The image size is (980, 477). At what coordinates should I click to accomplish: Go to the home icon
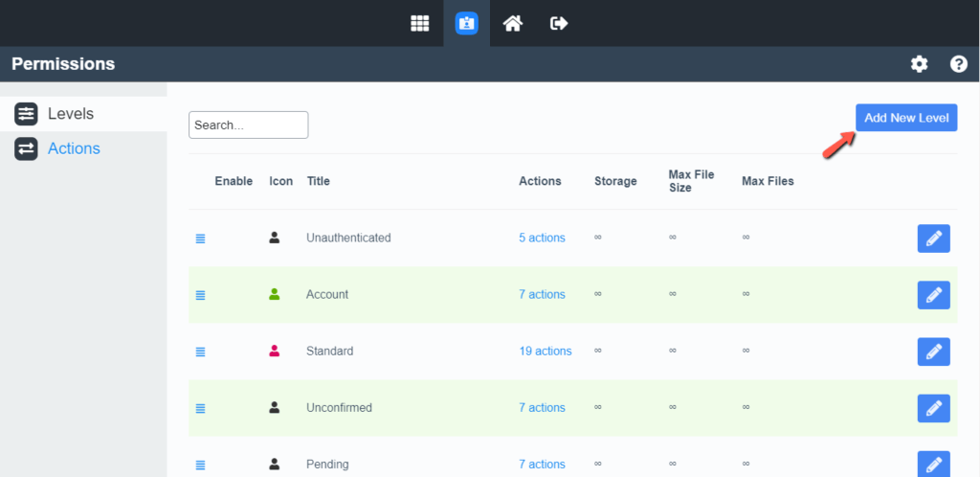click(513, 24)
